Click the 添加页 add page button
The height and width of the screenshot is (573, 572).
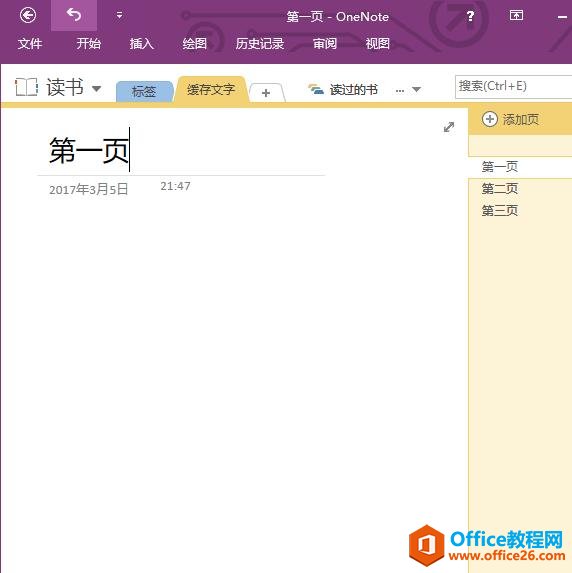(x=511, y=119)
